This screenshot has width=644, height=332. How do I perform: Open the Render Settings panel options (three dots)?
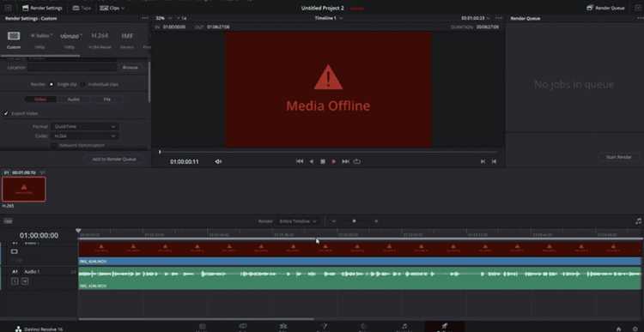144,18
